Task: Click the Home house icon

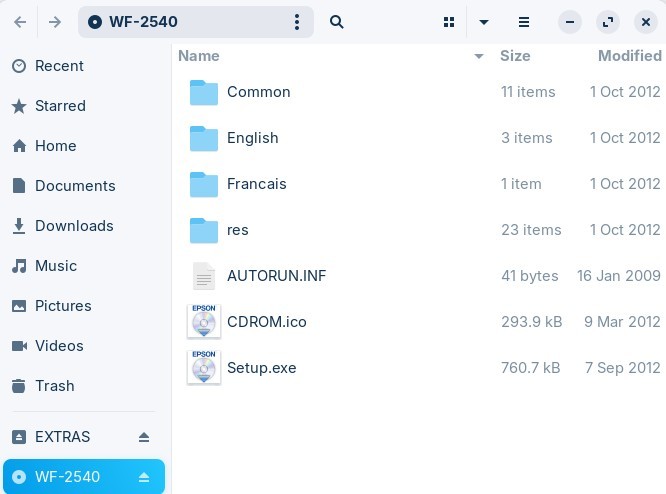Action: (19, 146)
